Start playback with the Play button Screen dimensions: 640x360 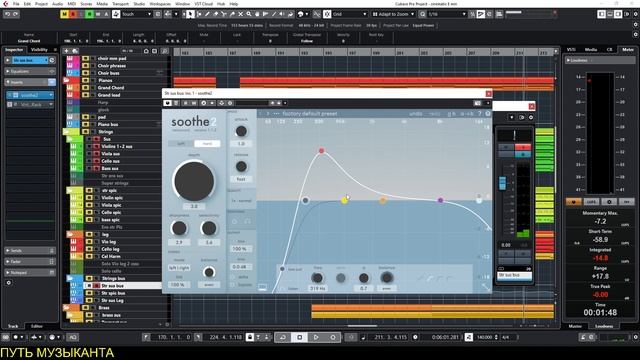coord(316,337)
